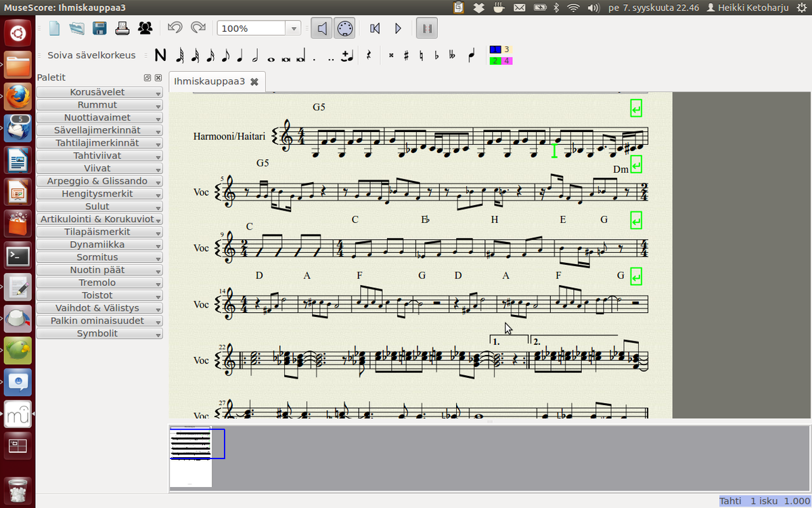Toggle the sound speaker button
The image size is (812, 508).
[322, 28]
